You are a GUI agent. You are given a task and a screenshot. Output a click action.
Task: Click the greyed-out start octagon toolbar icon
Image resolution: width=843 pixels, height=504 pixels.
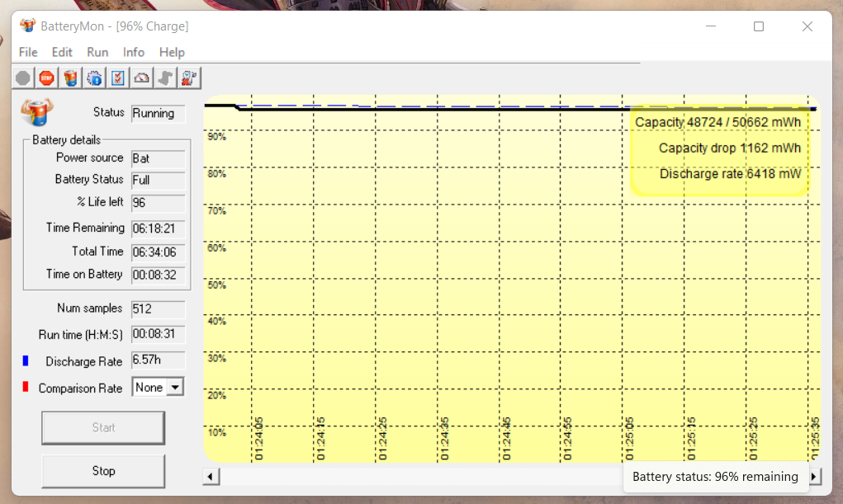pyautogui.click(x=23, y=78)
